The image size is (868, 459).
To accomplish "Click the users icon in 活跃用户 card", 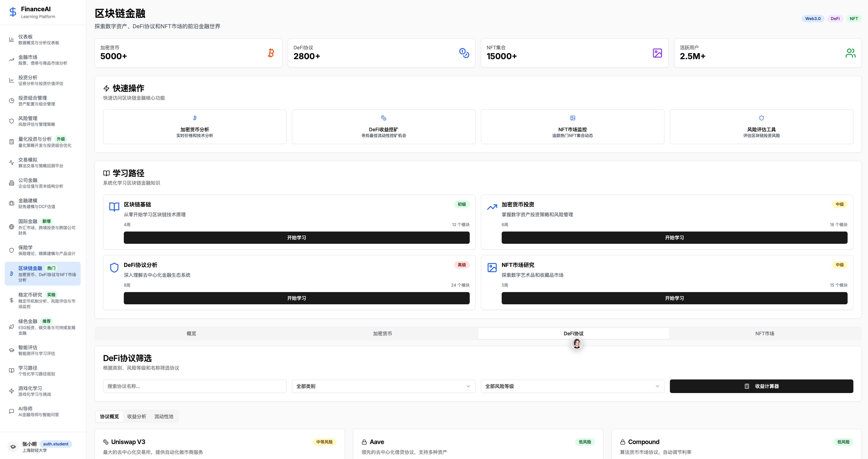I will [850, 53].
